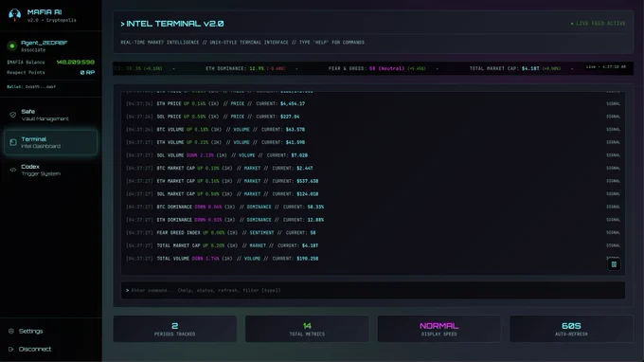The height and width of the screenshot is (362, 644).
Task: Pause the terminal feed
Action: 614,264
